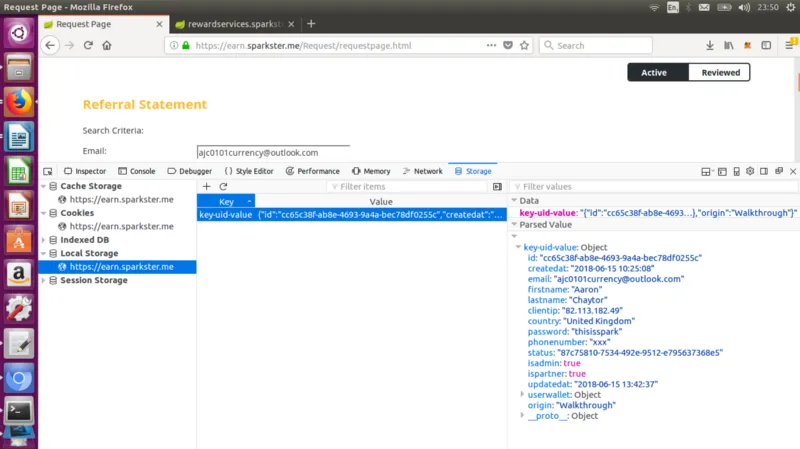800x449 pixels.
Task: Focus the Email search criteria field
Action: tap(273, 152)
